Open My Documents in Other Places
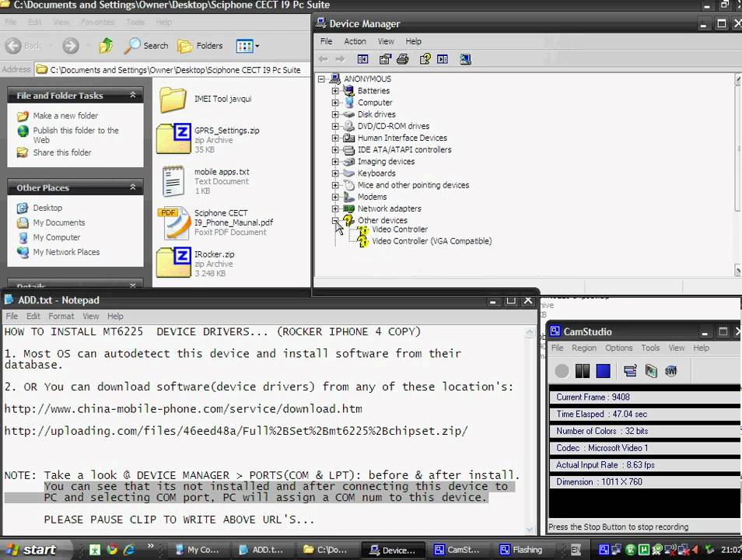This screenshot has width=742, height=560. tap(58, 222)
